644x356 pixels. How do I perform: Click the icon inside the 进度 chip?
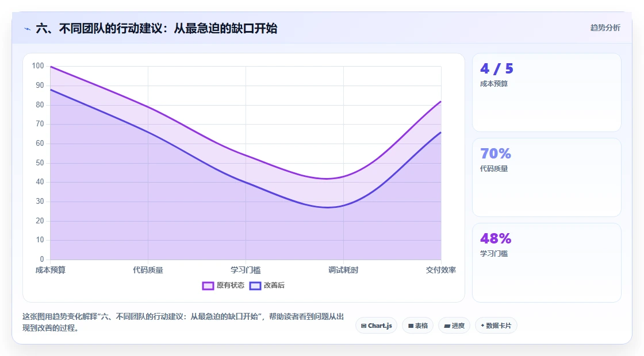(x=447, y=326)
